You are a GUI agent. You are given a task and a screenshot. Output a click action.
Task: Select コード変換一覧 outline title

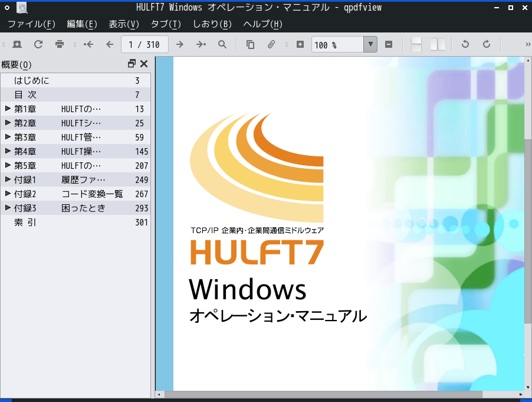pos(92,194)
